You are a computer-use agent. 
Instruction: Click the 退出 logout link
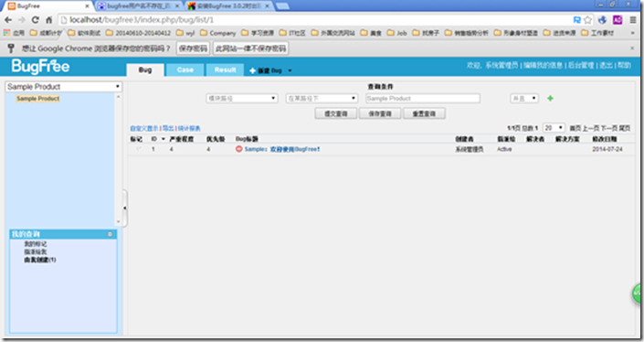click(x=606, y=65)
